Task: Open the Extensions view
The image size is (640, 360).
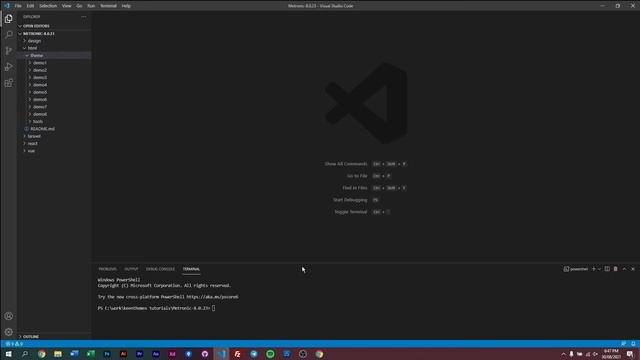Action: pyautogui.click(x=9, y=83)
